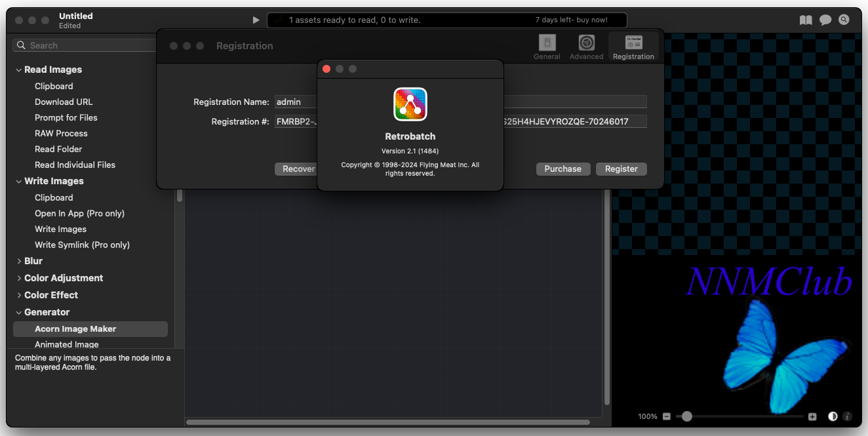The image size is (868, 436).
Task: Open the General preferences tab
Action: pyautogui.click(x=547, y=47)
